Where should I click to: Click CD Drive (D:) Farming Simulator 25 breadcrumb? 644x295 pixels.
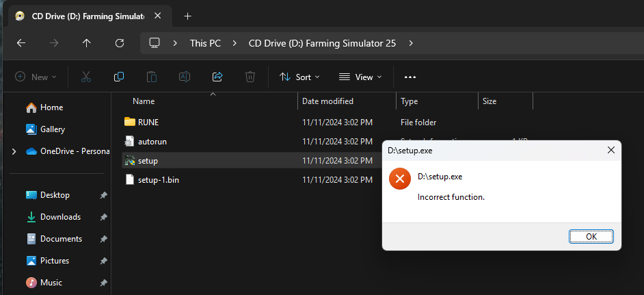322,43
